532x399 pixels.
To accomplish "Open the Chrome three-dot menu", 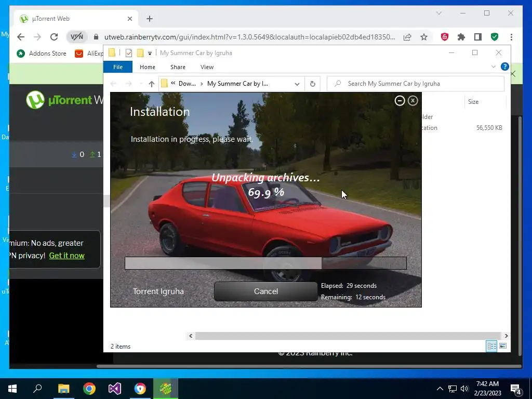I will (x=511, y=37).
